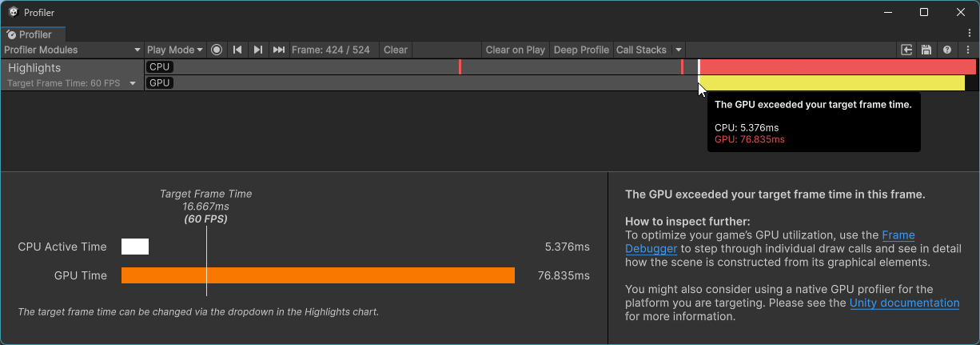
Task: Open the Profiler toolbar kebab menu
Action: [x=968, y=50]
